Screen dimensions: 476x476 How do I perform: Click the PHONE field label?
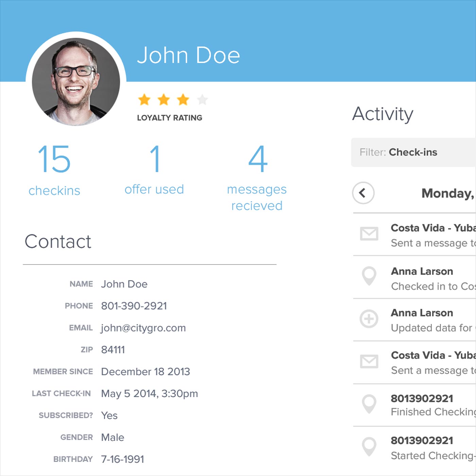[x=79, y=306]
